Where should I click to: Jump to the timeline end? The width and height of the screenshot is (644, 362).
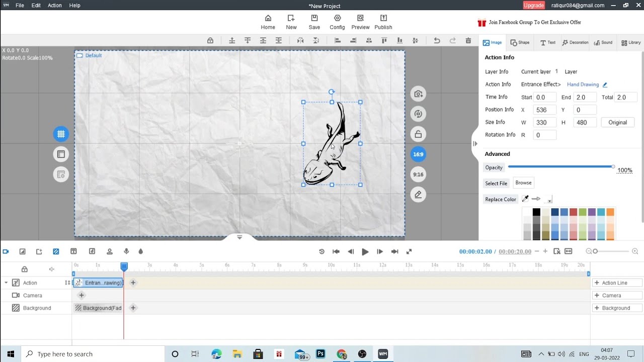tap(395, 251)
